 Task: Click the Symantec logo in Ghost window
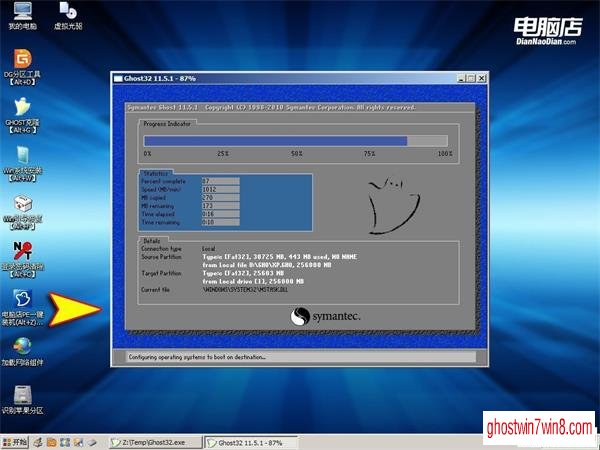click(325, 316)
